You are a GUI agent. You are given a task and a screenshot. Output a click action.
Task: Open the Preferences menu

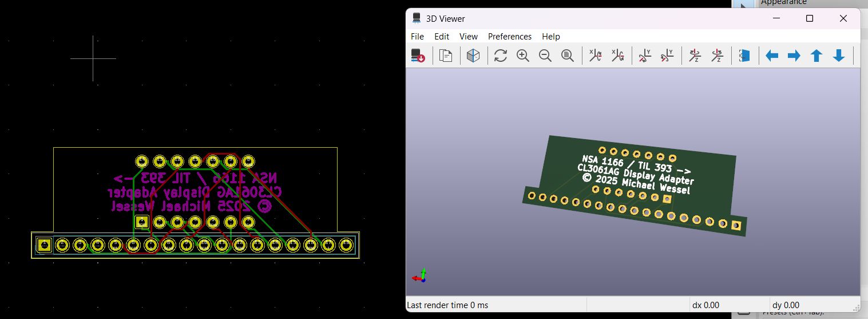[509, 36]
